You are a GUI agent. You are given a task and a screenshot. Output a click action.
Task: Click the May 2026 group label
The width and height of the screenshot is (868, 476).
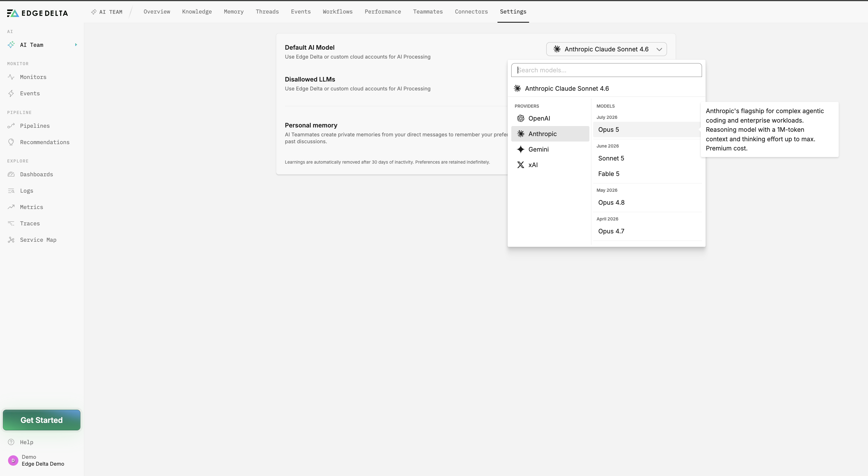pos(607,190)
